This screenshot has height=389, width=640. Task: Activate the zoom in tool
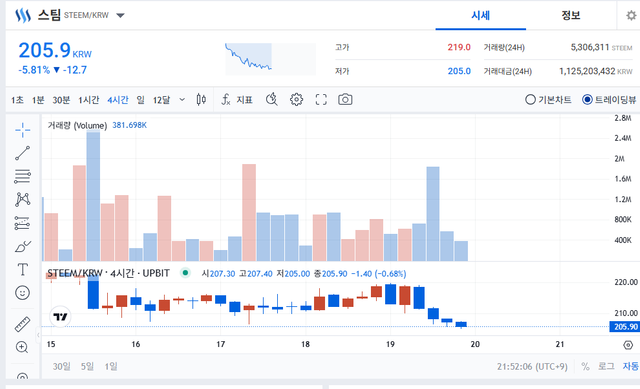tap(22, 347)
